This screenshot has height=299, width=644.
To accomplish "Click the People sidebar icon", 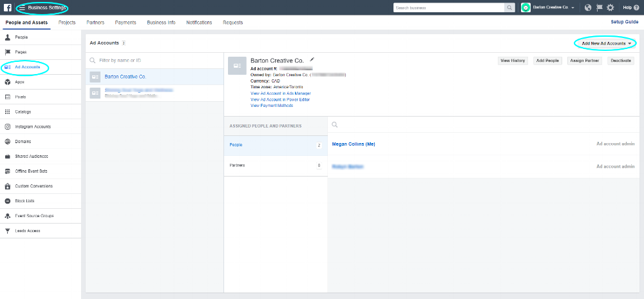I will (x=7, y=37).
